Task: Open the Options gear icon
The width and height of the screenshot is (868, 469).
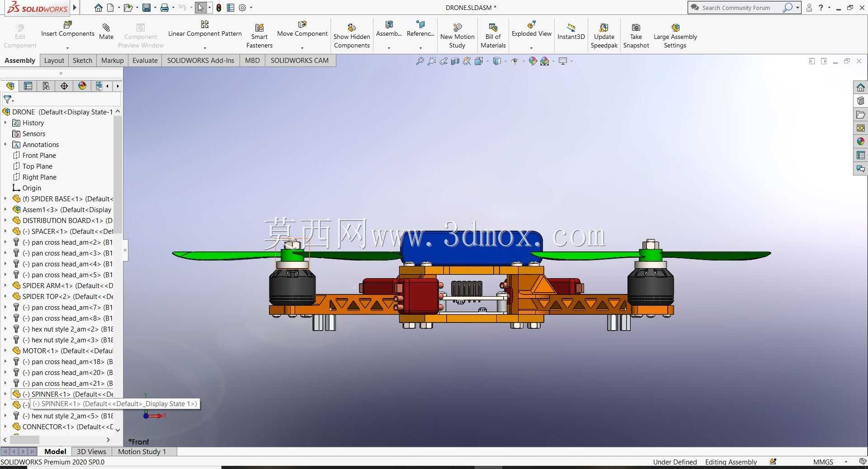Action: click(x=242, y=8)
